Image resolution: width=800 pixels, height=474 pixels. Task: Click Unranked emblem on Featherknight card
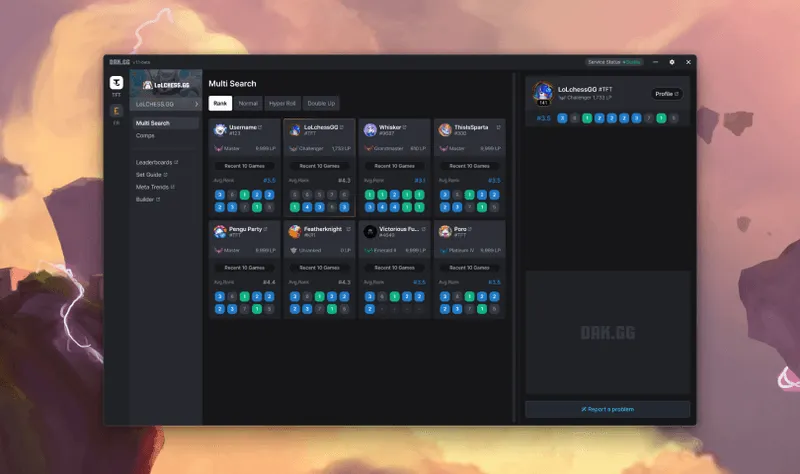(x=293, y=251)
